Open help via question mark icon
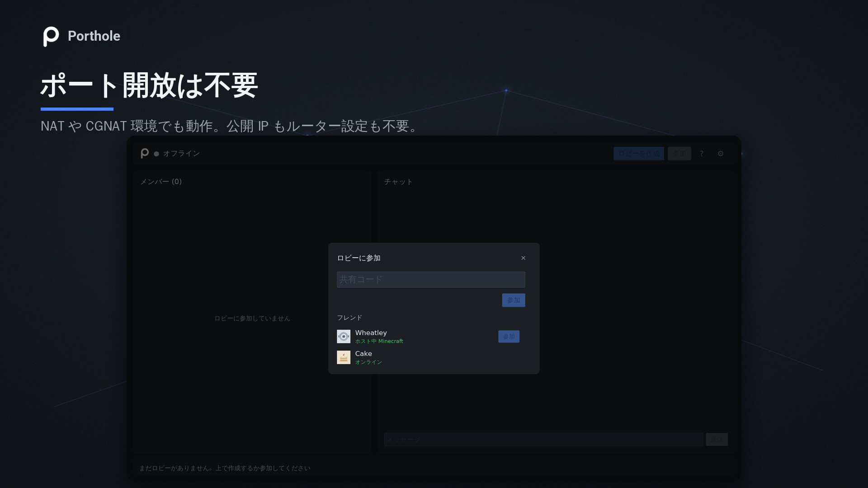The width and height of the screenshot is (868, 488). [x=702, y=154]
